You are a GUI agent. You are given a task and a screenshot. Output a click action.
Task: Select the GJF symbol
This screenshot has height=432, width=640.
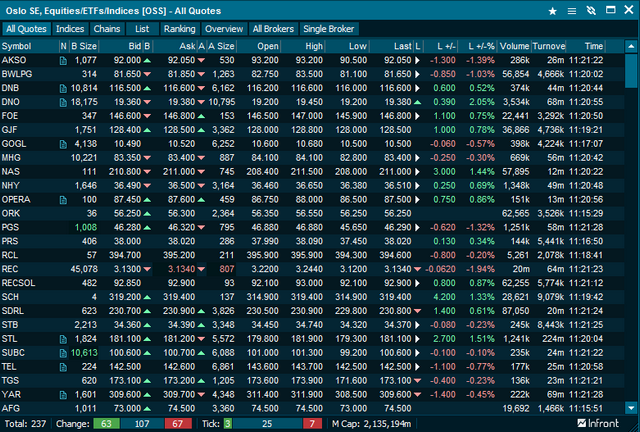(9, 130)
